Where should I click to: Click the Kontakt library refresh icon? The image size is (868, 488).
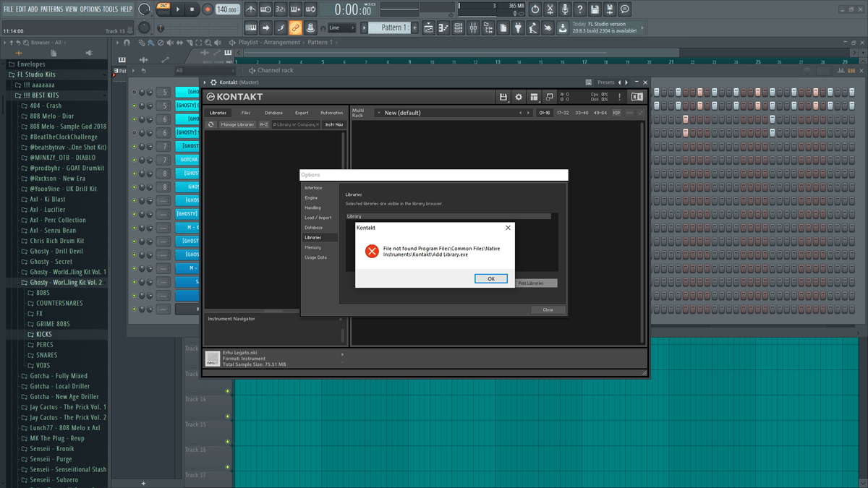(210, 124)
